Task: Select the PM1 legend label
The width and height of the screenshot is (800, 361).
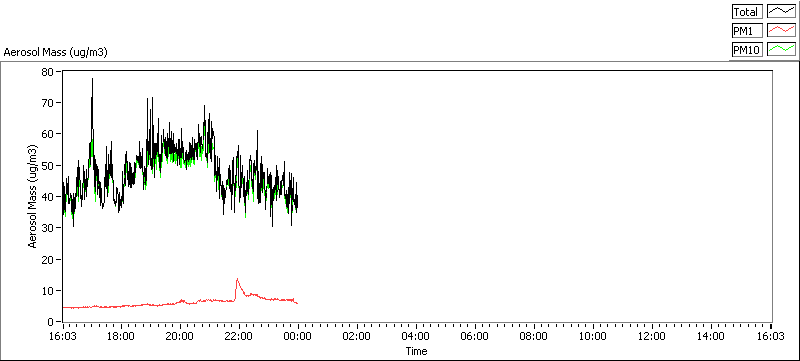Action: coord(747,31)
